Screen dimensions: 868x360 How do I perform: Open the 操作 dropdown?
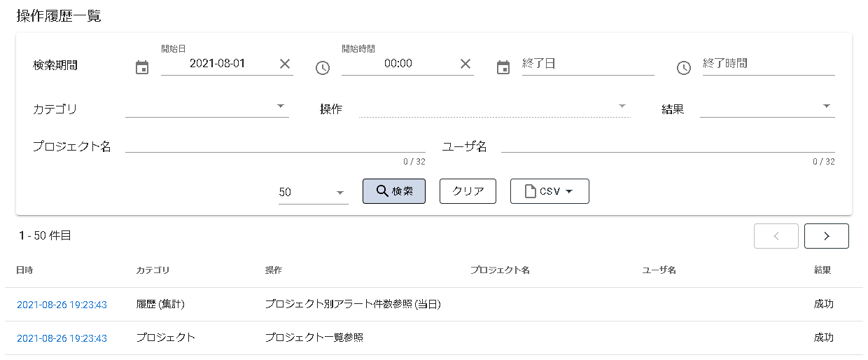point(494,107)
